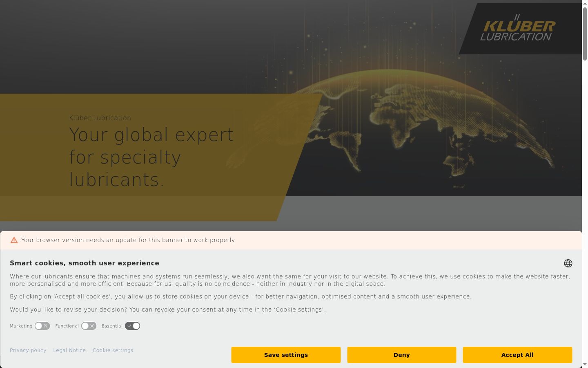Click the 'Smart cookies, smooth user experience' heading
The width and height of the screenshot is (588, 368).
click(85, 263)
